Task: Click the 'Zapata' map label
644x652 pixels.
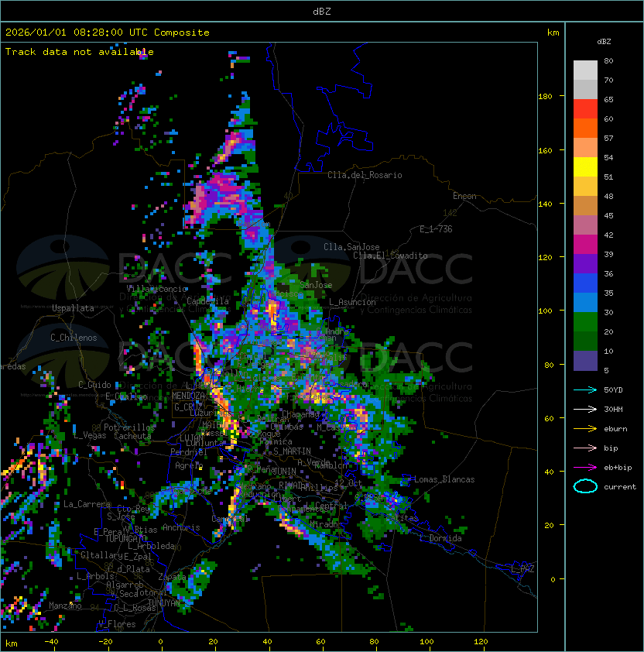Action: pyautogui.click(x=172, y=577)
